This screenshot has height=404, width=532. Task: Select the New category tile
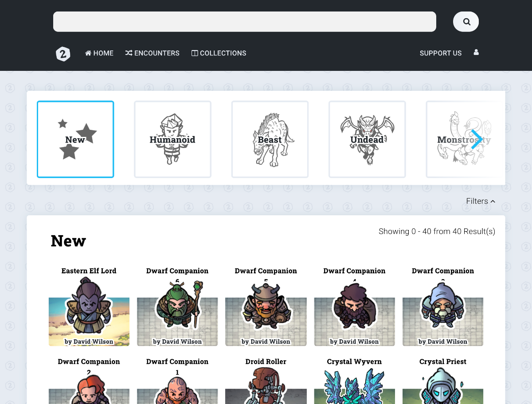click(75, 140)
